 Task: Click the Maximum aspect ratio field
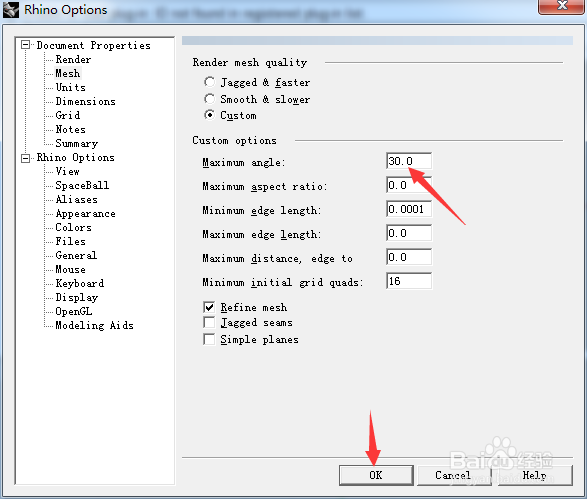409,185
